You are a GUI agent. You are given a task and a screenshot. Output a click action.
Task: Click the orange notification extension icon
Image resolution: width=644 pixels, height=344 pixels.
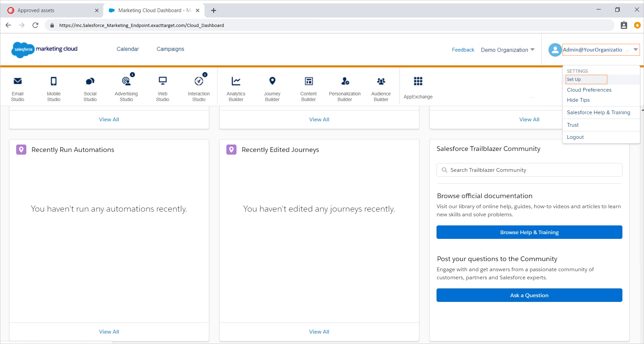coord(637,25)
